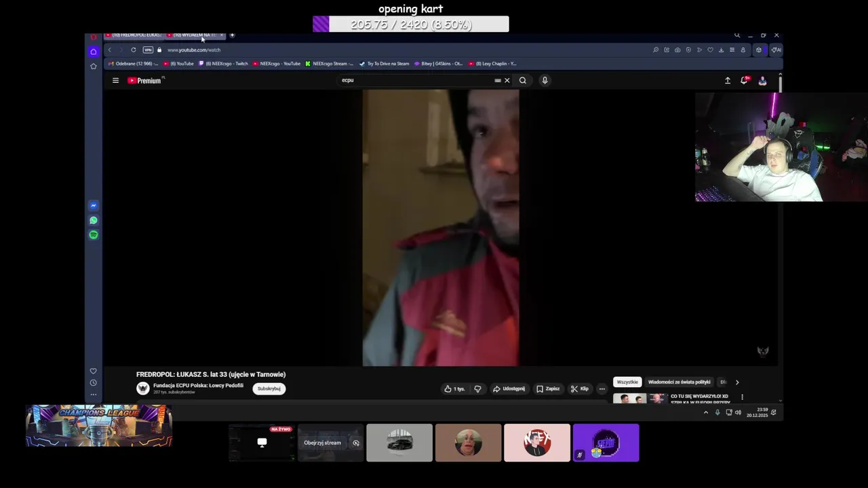868x488 pixels.
Task: Toggle the browser VPN badge
Action: pyautogui.click(x=148, y=49)
